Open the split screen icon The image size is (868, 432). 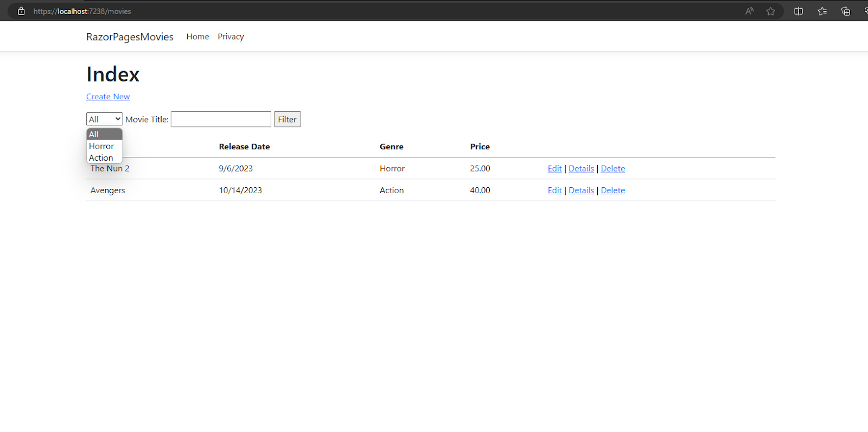(799, 11)
